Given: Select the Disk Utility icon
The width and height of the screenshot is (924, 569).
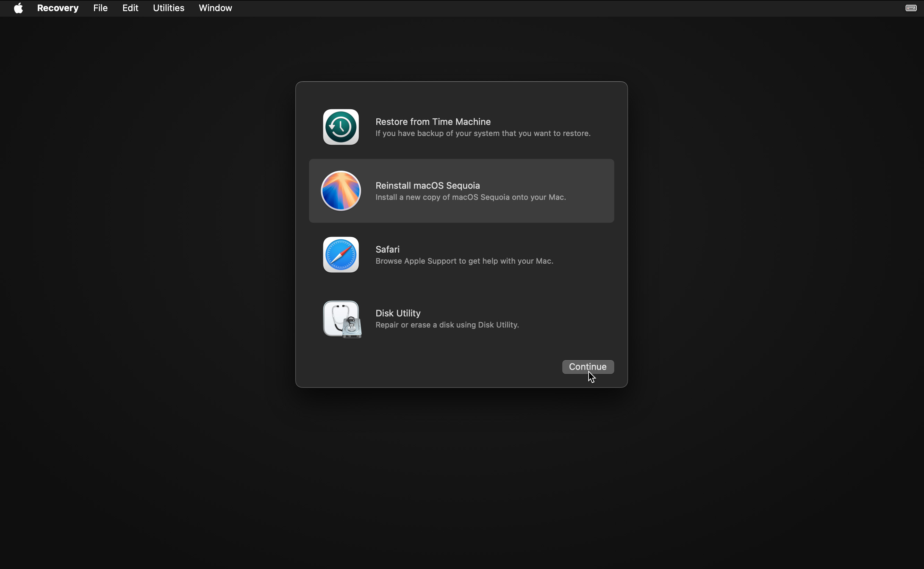Looking at the screenshot, I should coord(341,318).
